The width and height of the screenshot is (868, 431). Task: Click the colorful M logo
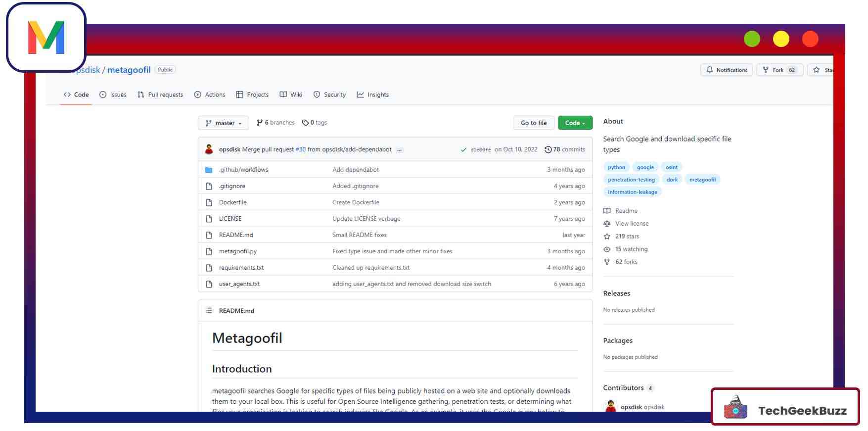(x=46, y=38)
